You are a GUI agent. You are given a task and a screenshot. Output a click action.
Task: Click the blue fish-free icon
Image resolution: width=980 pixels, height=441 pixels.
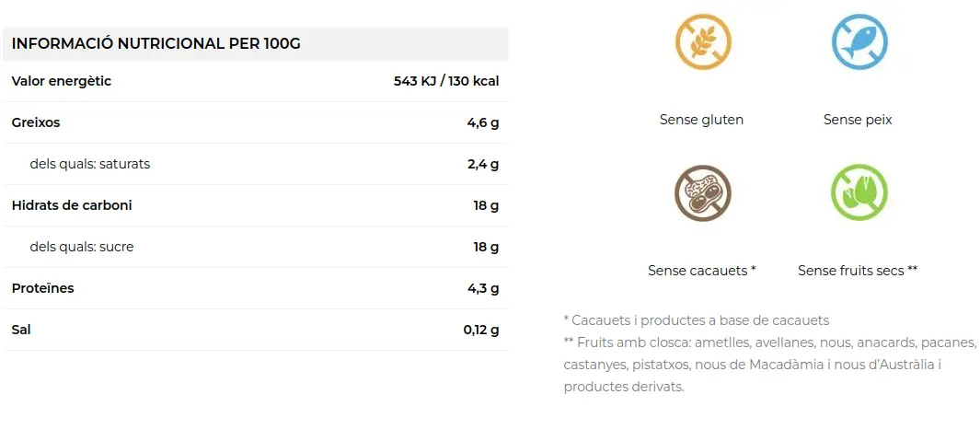[x=859, y=41]
